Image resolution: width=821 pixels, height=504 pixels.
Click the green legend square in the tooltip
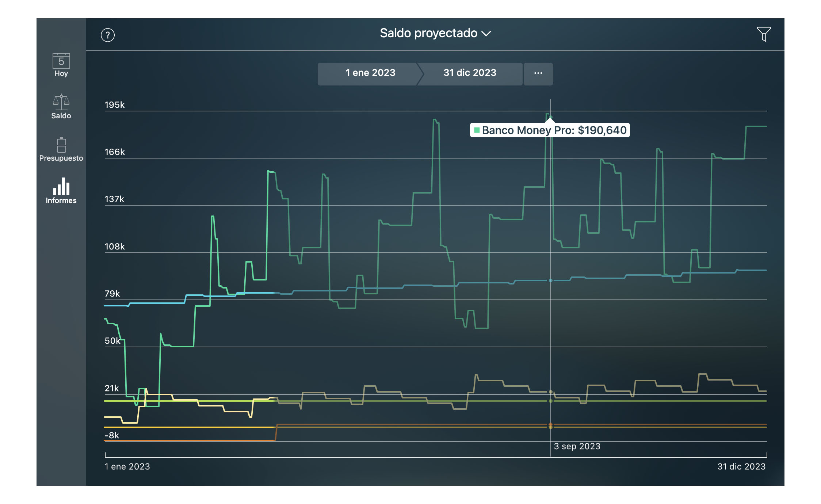(x=477, y=130)
